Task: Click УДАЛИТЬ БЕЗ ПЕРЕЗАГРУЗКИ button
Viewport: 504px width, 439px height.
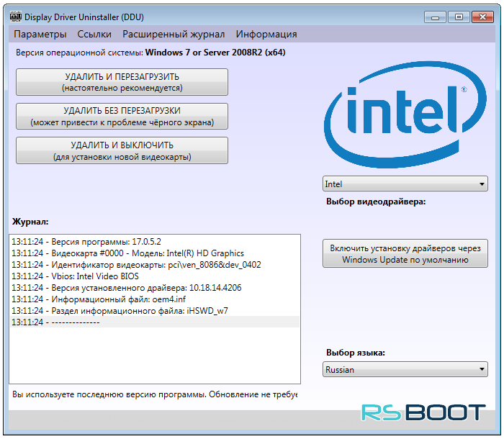Action: [122, 117]
